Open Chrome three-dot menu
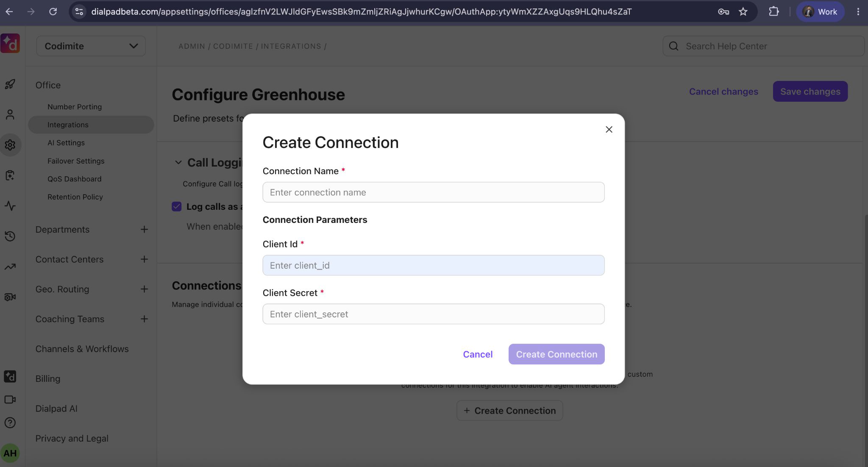The height and width of the screenshot is (467, 868). click(858, 12)
